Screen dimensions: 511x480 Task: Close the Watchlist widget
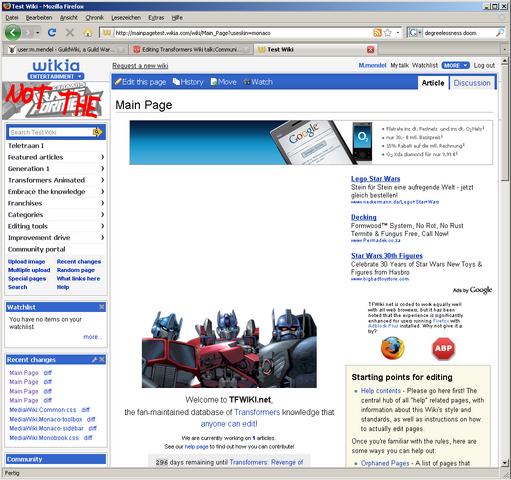pyautogui.click(x=102, y=307)
